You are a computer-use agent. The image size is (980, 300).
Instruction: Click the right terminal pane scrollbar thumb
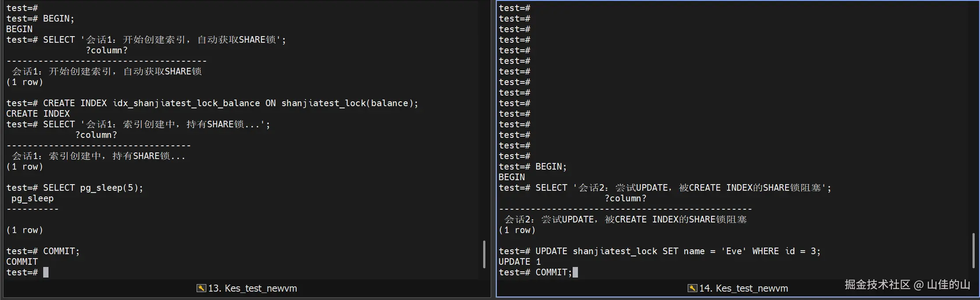973,250
